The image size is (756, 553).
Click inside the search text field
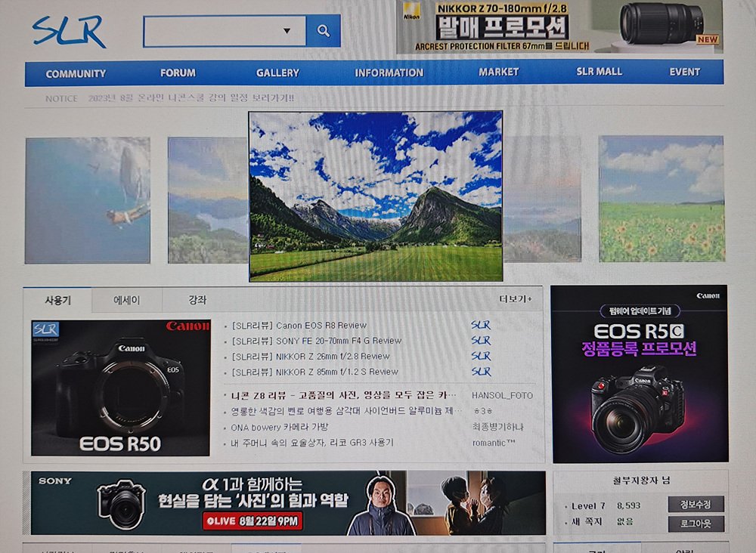210,31
